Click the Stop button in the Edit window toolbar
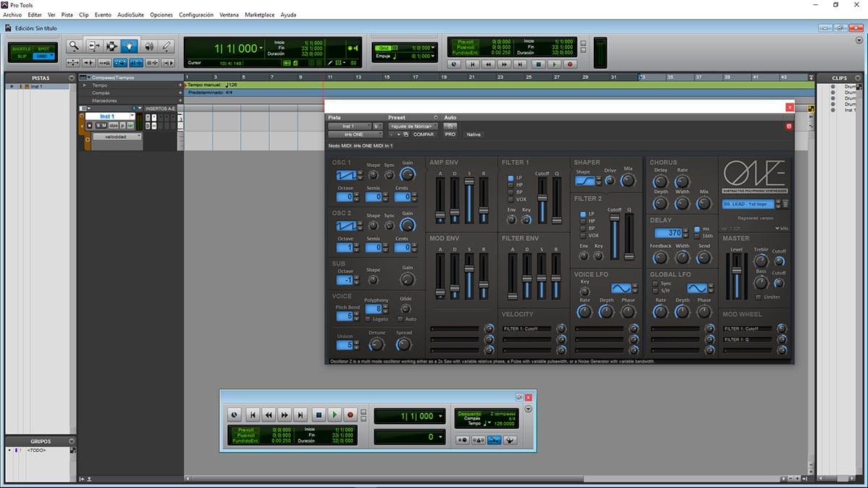The width and height of the screenshot is (868, 488). [x=538, y=64]
